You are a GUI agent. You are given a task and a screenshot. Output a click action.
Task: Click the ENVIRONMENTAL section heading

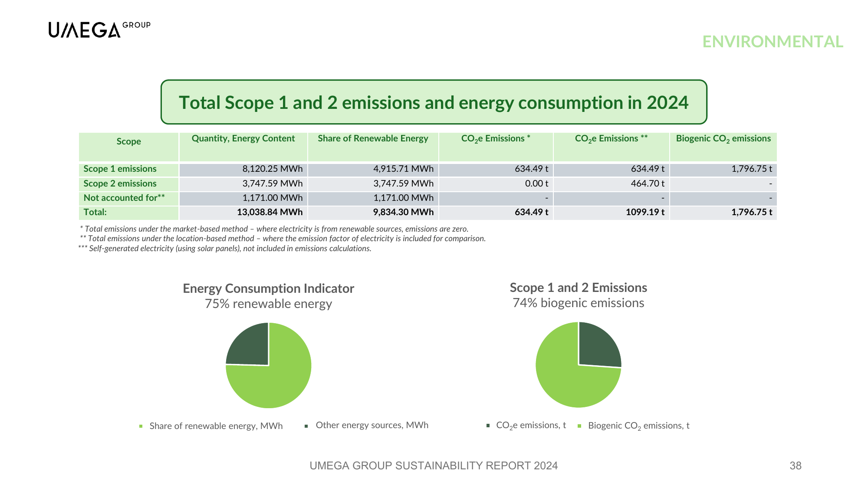click(x=773, y=42)
